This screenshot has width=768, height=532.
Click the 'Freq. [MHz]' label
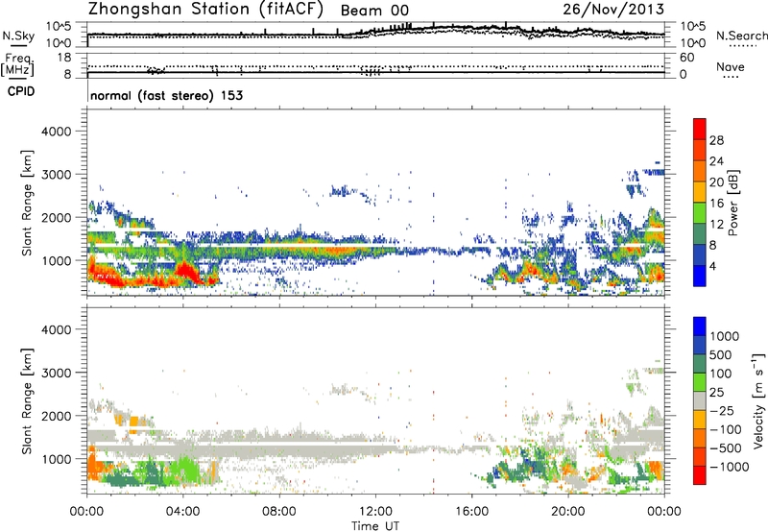point(17,65)
